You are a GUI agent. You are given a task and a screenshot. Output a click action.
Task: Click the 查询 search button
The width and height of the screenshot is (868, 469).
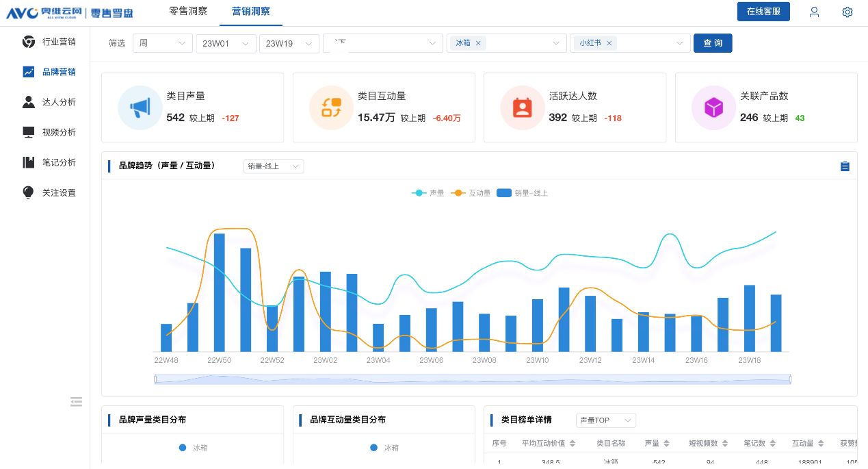click(x=713, y=42)
